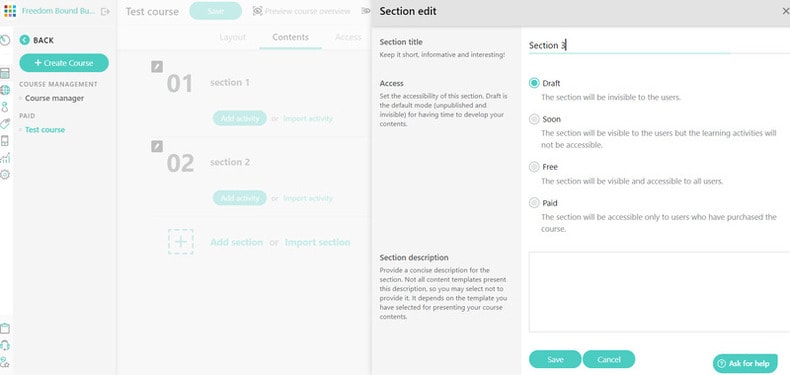Open Course manager in sidebar
The width and height of the screenshot is (790, 375).
[x=54, y=98]
